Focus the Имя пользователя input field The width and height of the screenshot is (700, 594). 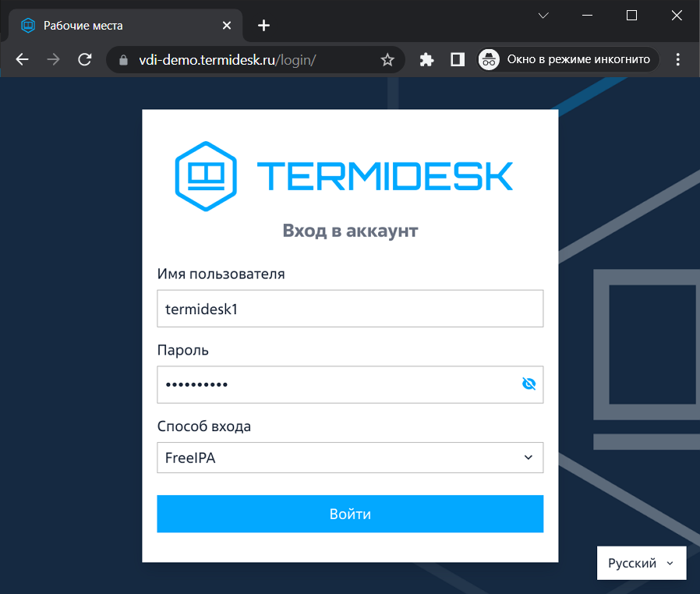point(350,309)
